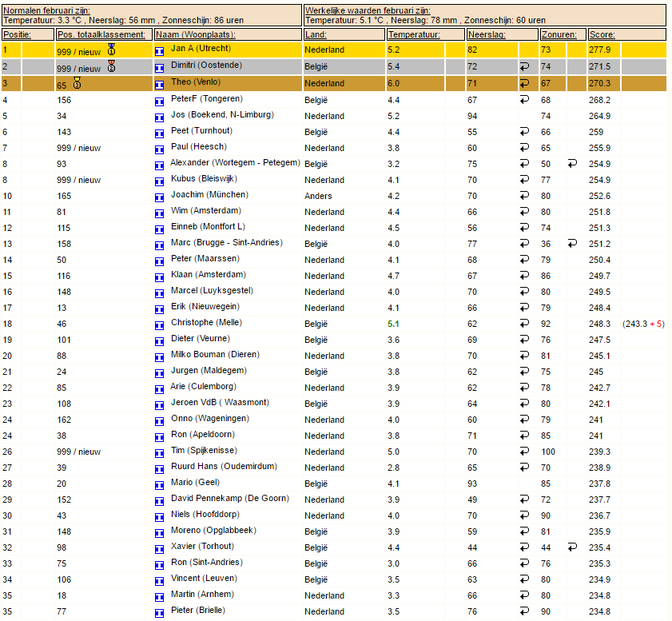
Task: Sort by the Score column header
Action: click(602, 34)
